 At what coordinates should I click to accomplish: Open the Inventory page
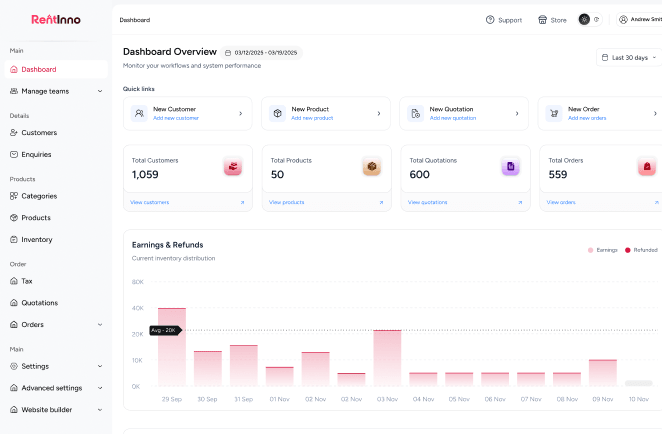(x=37, y=239)
